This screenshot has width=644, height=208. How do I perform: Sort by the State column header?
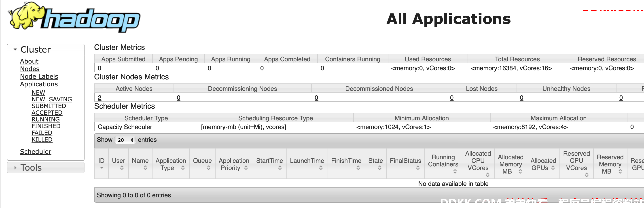[375, 164]
